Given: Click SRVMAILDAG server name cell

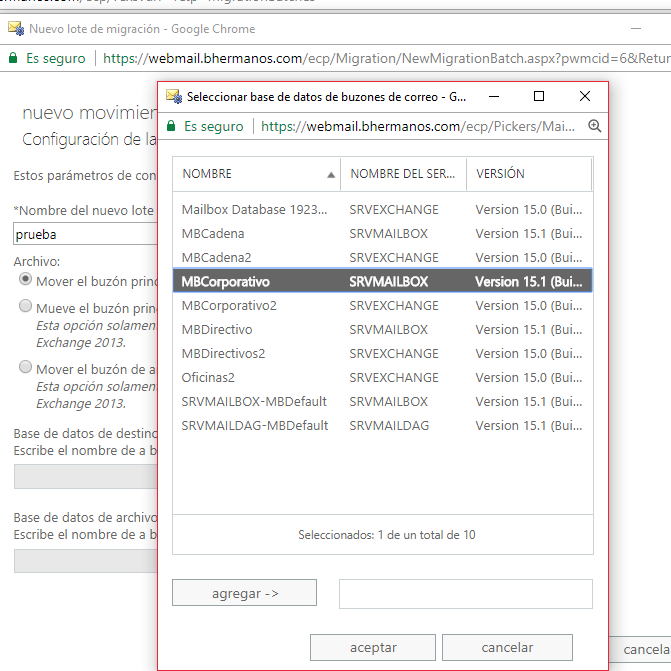Looking at the screenshot, I should pyautogui.click(x=389, y=425).
